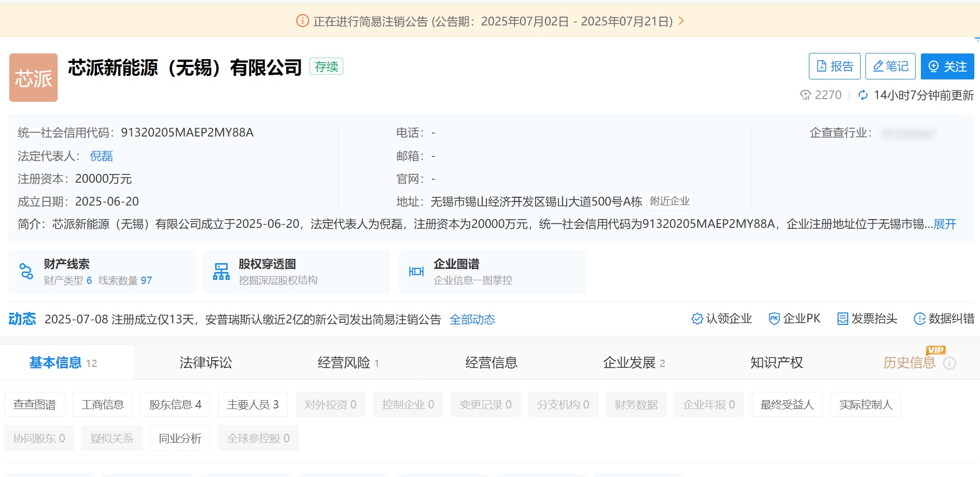The height and width of the screenshot is (477, 980).
Task: Click registered capital 20000万元 value
Action: [x=103, y=179]
